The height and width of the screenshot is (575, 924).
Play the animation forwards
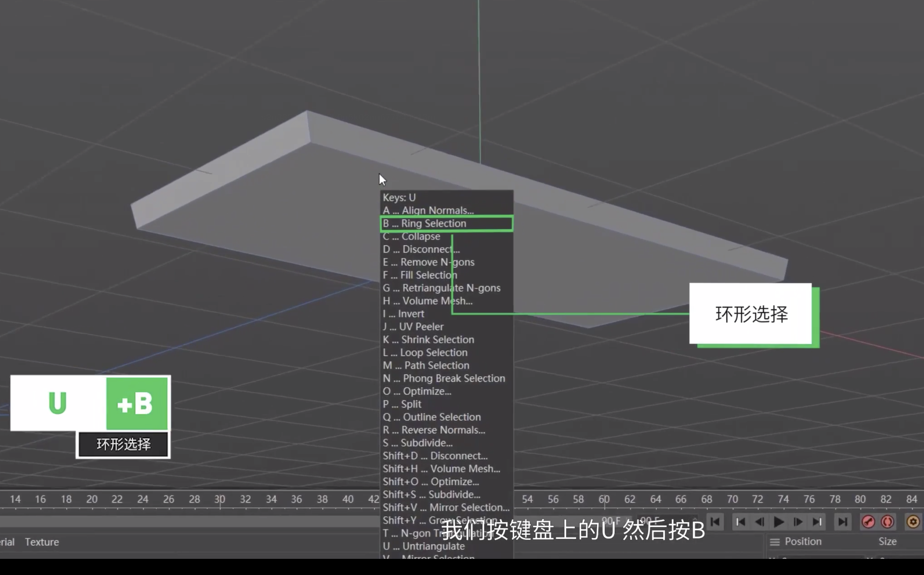coord(778,522)
